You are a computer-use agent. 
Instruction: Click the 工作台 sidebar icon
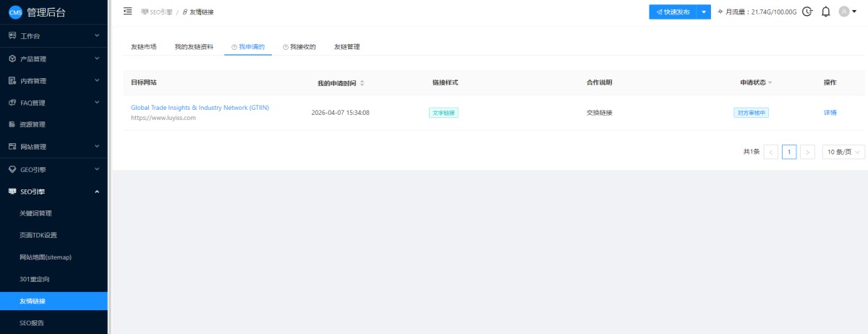(x=12, y=35)
